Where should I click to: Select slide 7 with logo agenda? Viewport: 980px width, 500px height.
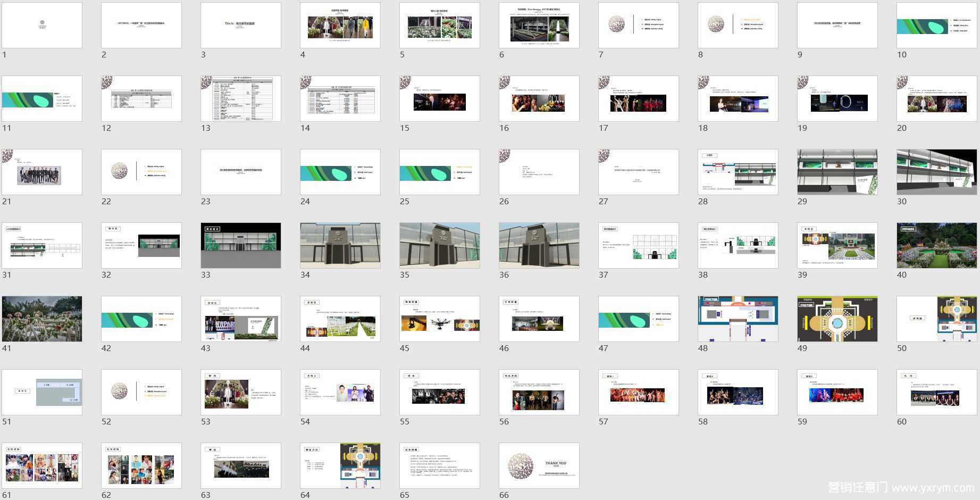(639, 25)
